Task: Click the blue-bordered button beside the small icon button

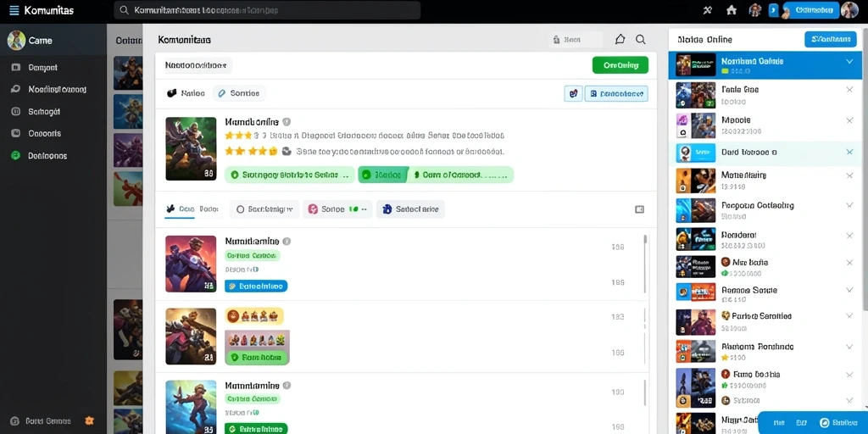Action: [616, 93]
